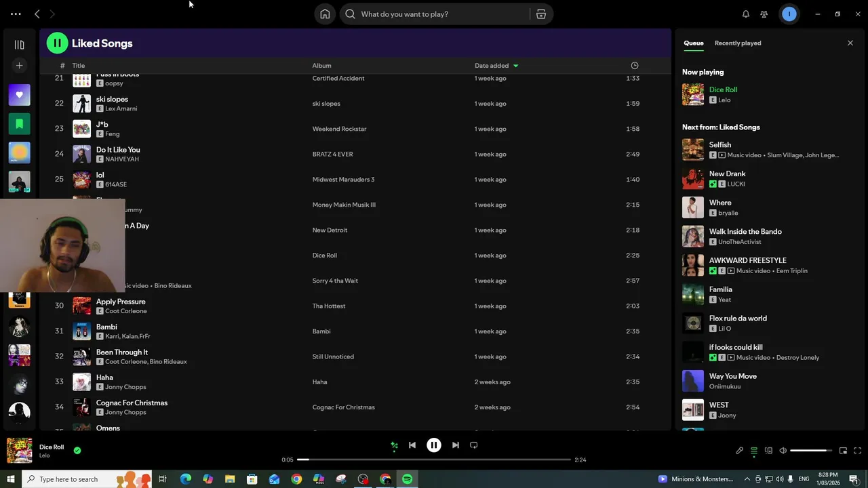Skip to the next track
The image size is (868, 488).
(x=456, y=445)
